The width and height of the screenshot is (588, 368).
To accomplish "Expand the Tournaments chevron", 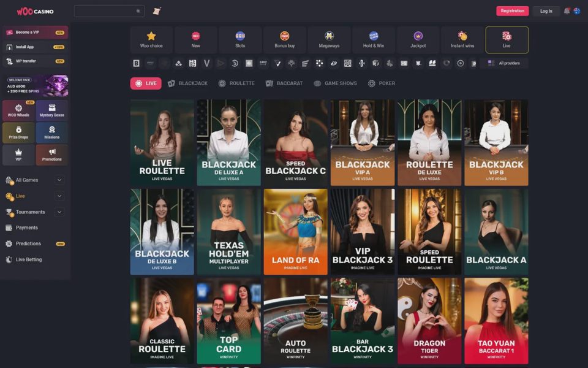I will 59,212.
